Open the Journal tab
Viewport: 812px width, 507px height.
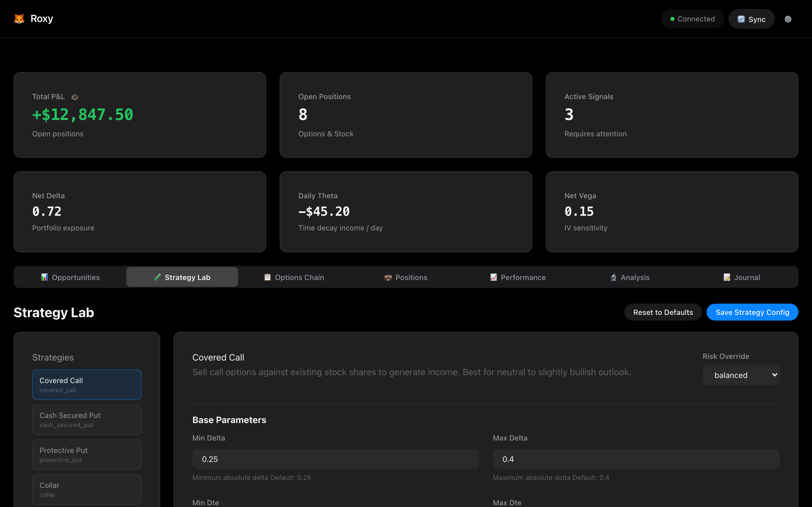click(746, 277)
